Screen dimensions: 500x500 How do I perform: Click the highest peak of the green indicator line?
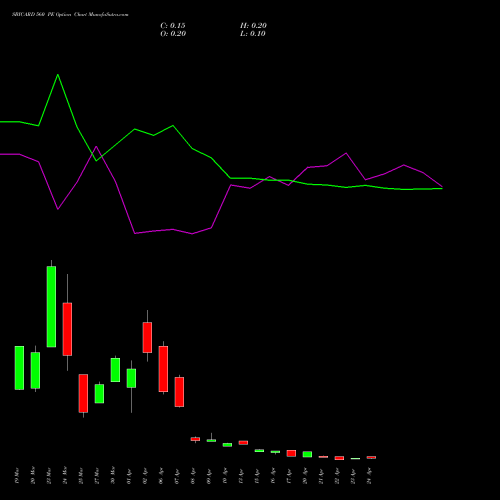click(58, 75)
